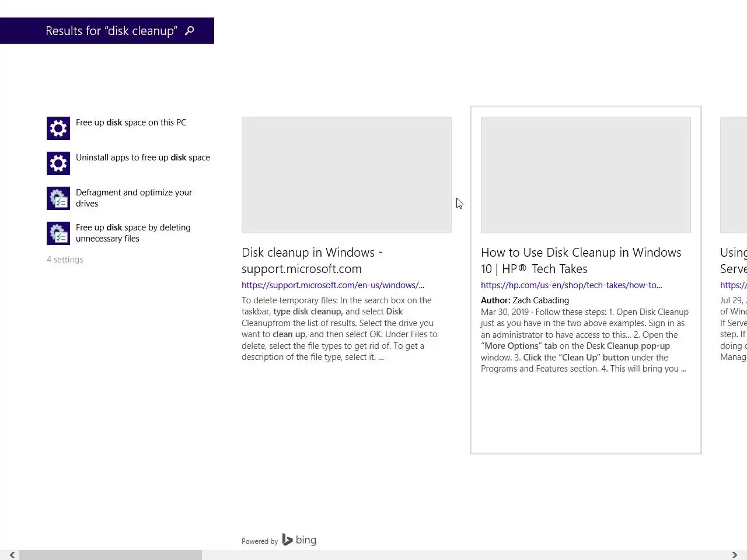
Task: Click '4 settings' count label
Action: coord(65,260)
